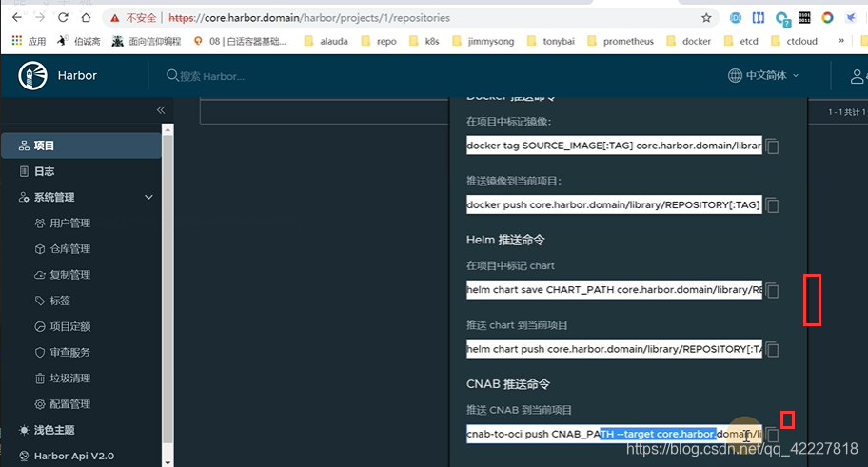Open the k8s bookmark folder
Screen dimensions: 868x467
[424, 41]
